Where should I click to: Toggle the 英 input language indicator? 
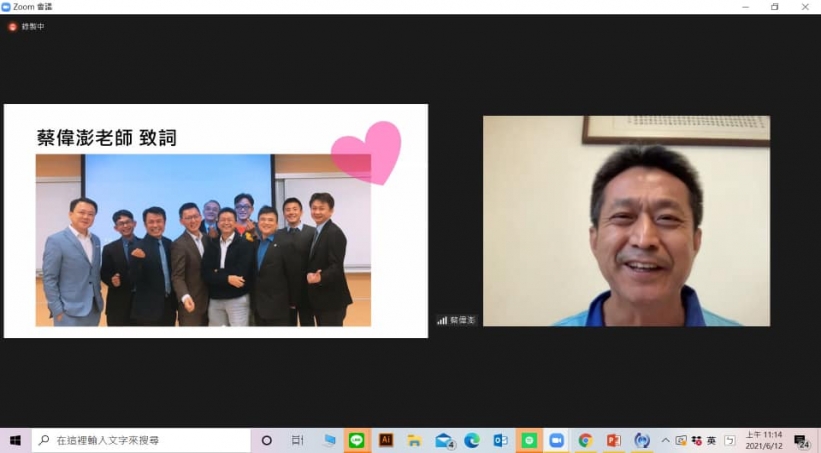click(711, 440)
